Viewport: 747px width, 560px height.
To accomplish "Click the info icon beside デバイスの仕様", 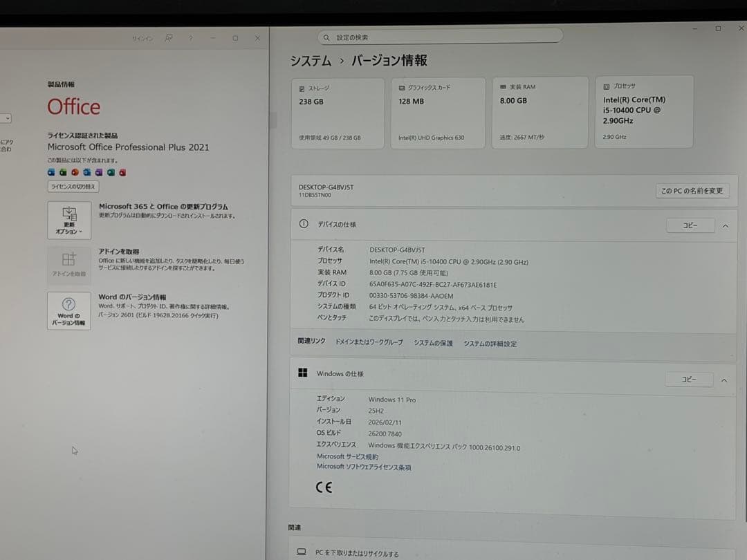I will (x=304, y=224).
